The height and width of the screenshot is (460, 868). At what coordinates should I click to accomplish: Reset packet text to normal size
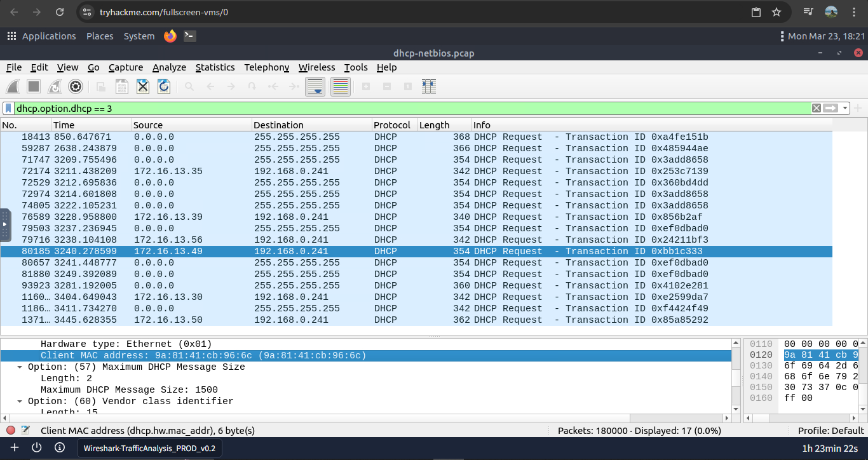coord(408,86)
